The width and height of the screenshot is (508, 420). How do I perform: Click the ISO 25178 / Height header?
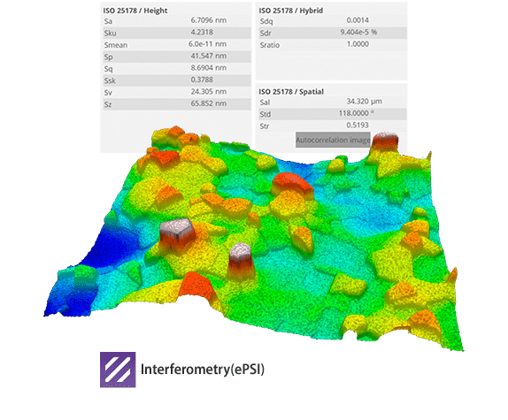(x=135, y=11)
